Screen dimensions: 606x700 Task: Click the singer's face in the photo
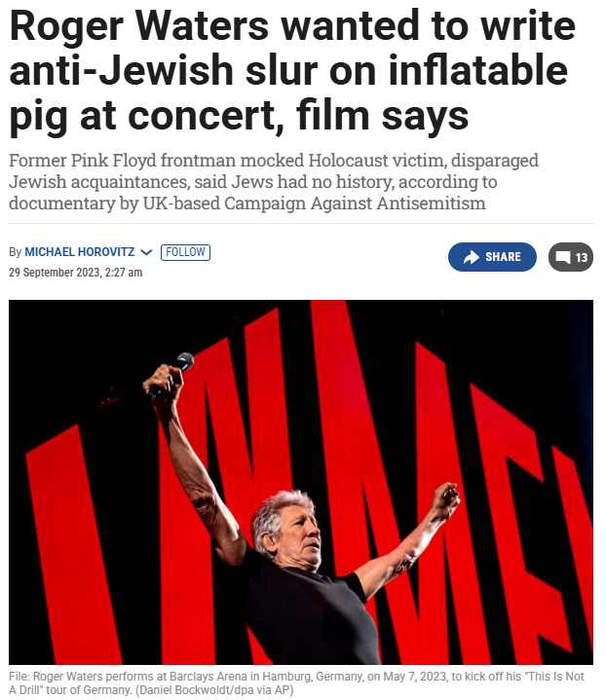point(302,538)
